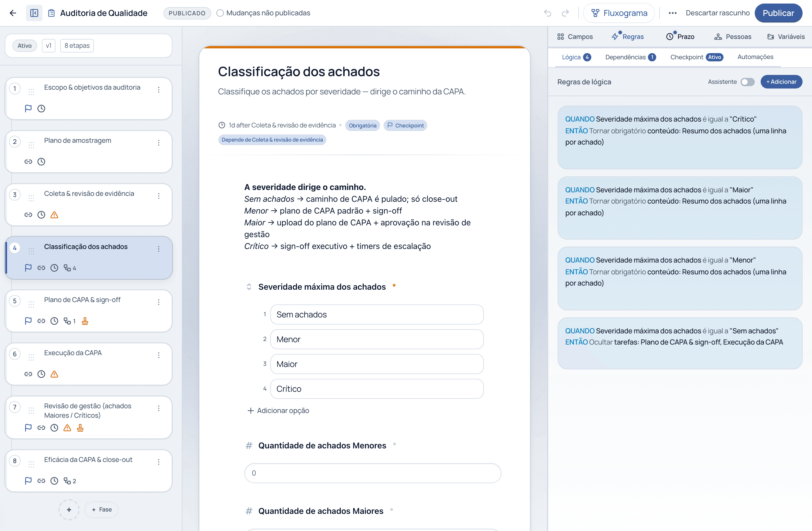Viewport: 812px width, 531px height.
Task: Click the Obrigatória tag
Action: (362, 125)
